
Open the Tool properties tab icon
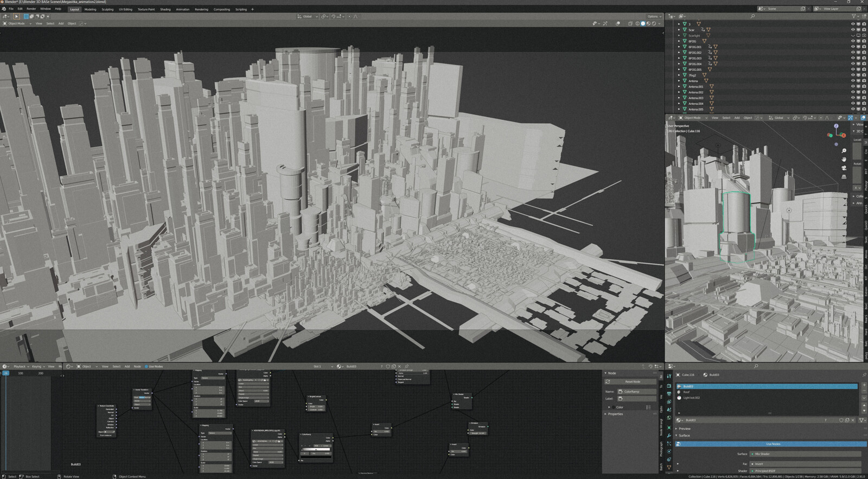pos(669,376)
